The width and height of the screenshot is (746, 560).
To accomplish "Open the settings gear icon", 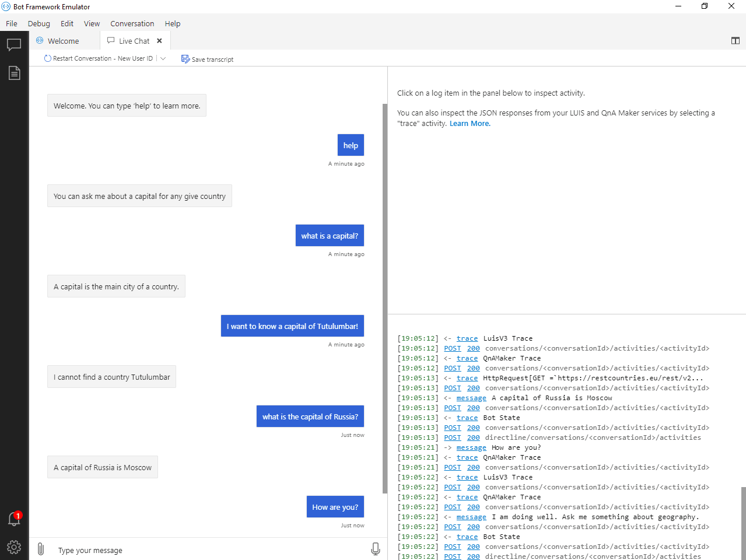I will (14, 547).
